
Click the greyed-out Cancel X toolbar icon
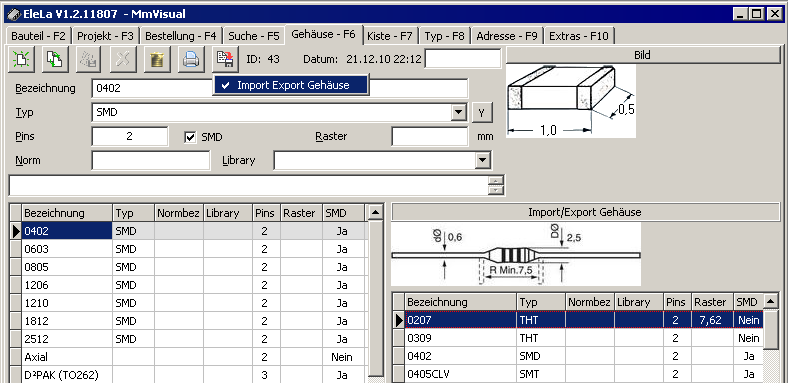click(x=123, y=59)
